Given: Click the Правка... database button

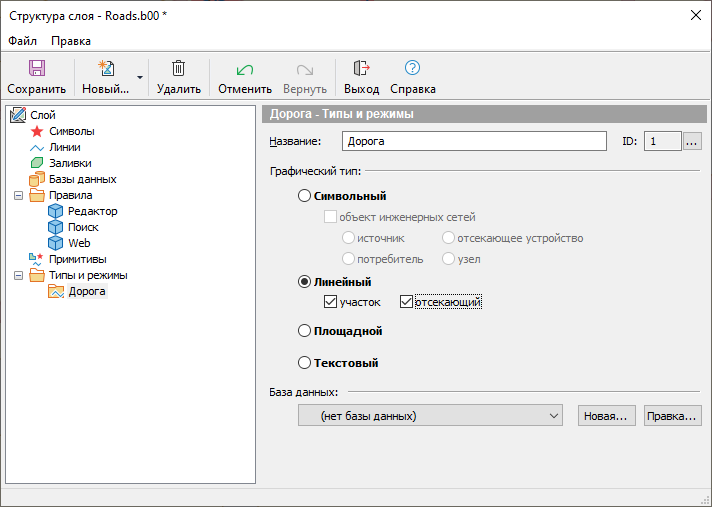Looking at the screenshot, I should tap(672, 415).
